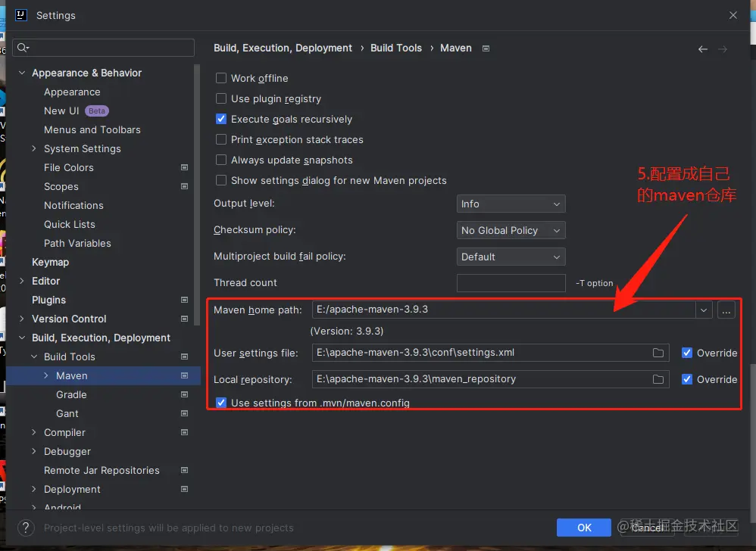
Task: Close the Settings dialog with X
Action: click(x=733, y=15)
